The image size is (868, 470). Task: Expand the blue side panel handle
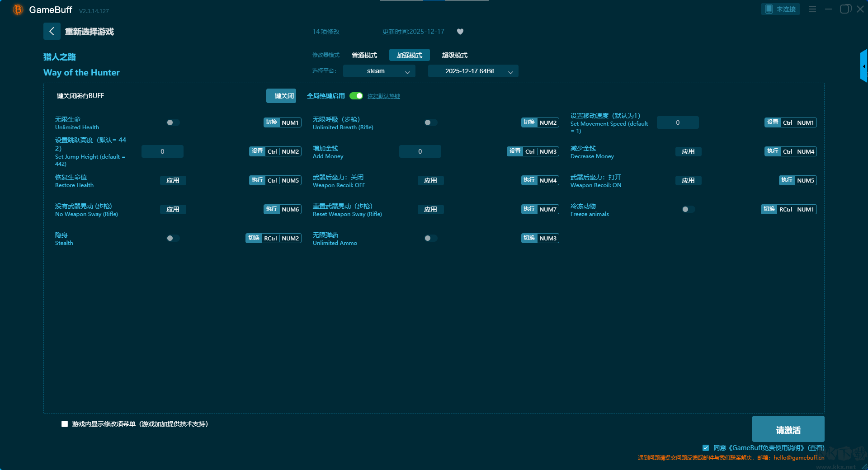pyautogui.click(x=863, y=66)
